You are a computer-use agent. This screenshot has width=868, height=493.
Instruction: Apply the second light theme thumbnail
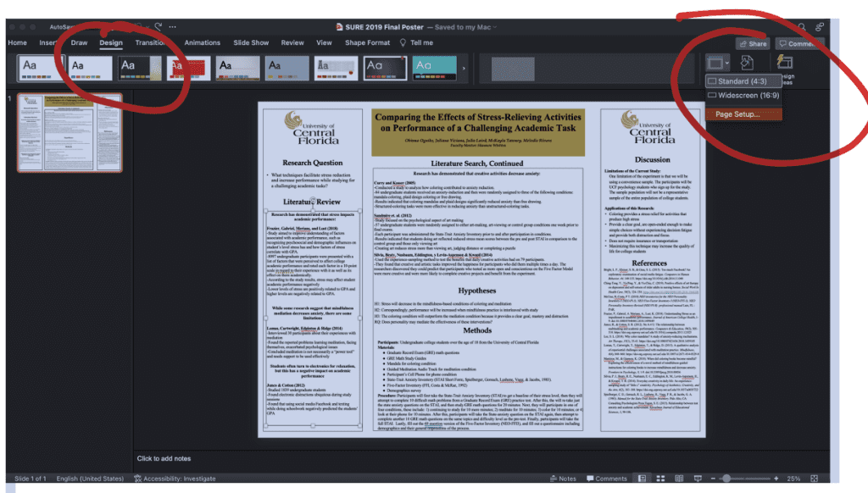click(x=90, y=68)
